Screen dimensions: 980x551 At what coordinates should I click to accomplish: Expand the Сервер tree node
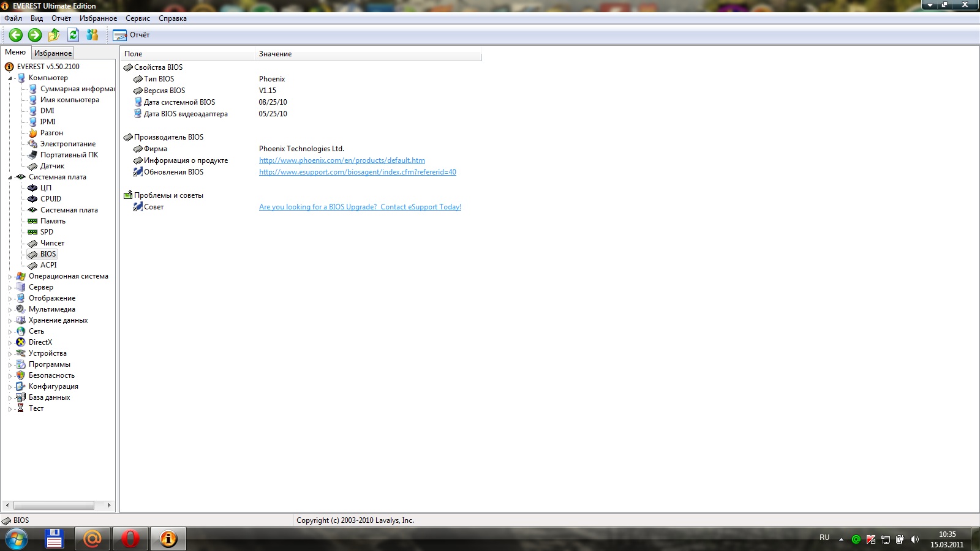[x=10, y=288]
